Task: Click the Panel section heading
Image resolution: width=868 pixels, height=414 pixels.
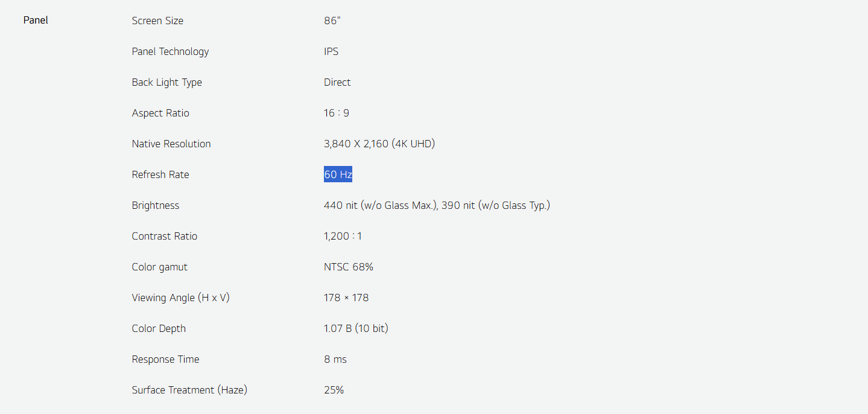Action: point(36,21)
